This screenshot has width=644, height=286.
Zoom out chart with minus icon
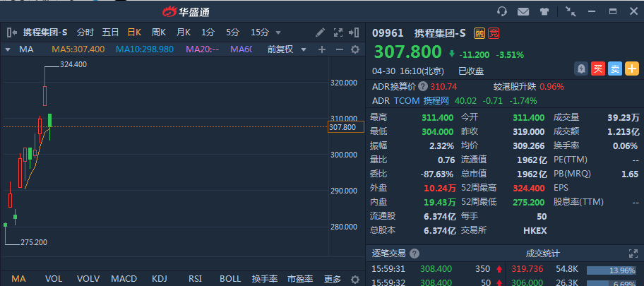click(x=339, y=49)
